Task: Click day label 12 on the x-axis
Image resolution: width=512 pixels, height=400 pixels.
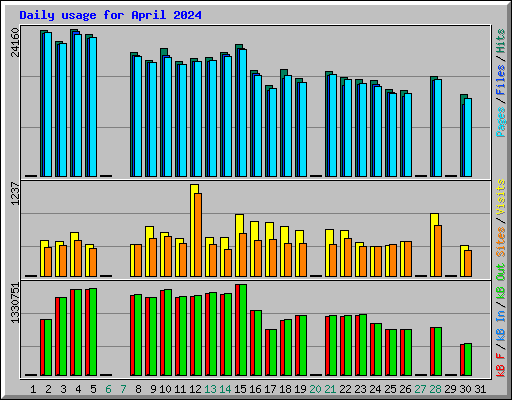Action: [x=195, y=389]
